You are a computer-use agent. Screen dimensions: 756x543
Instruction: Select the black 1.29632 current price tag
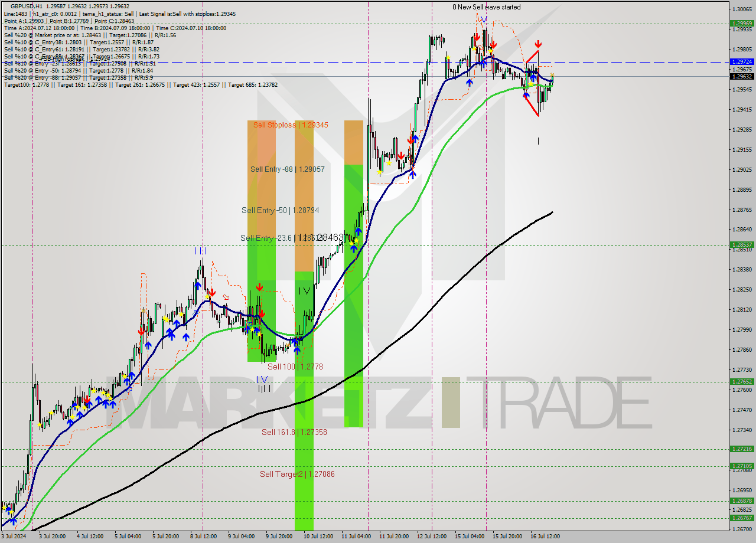pos(742,76)
